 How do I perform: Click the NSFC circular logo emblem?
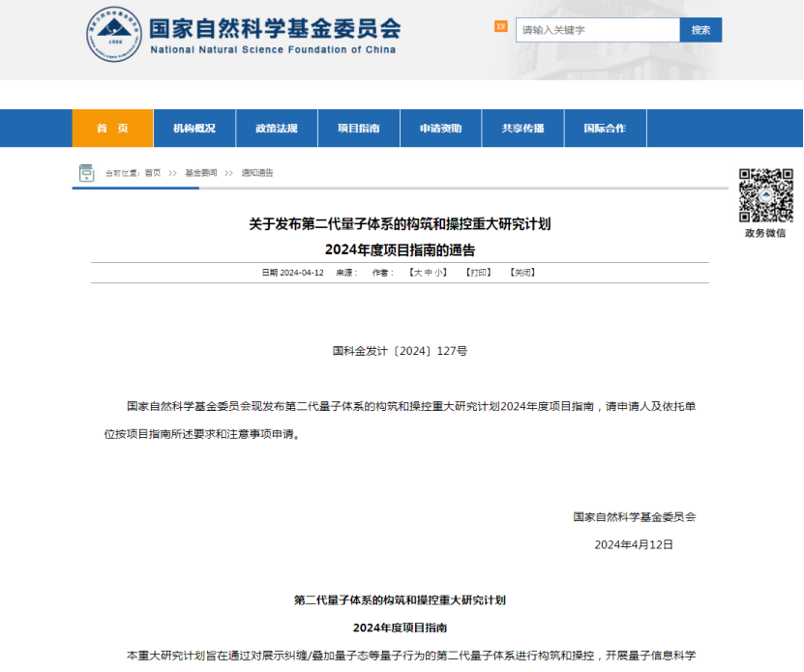pyautogui.click(x=115, y=34)
